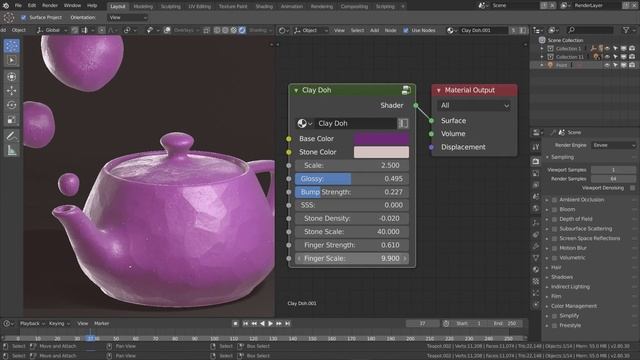The image size is (640, 360).
Task: Open the Render Engine Eevee dropdown
Action: (x=613, y=145)
